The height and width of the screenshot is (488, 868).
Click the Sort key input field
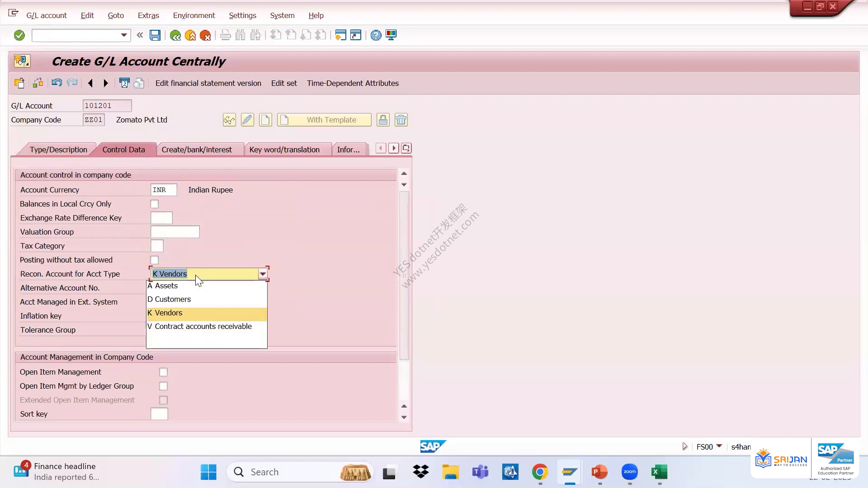[159, 414]
